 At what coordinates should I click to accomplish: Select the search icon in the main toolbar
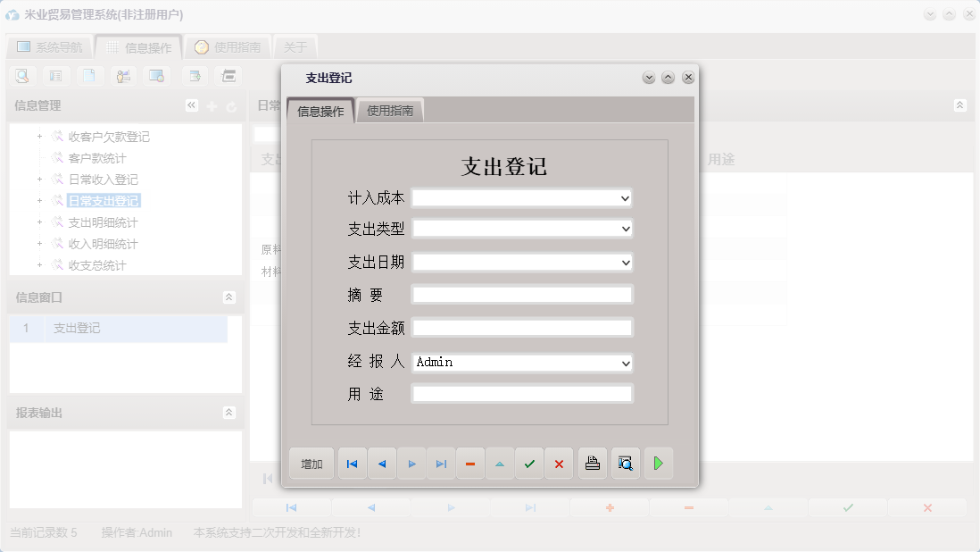pos(21,76)
